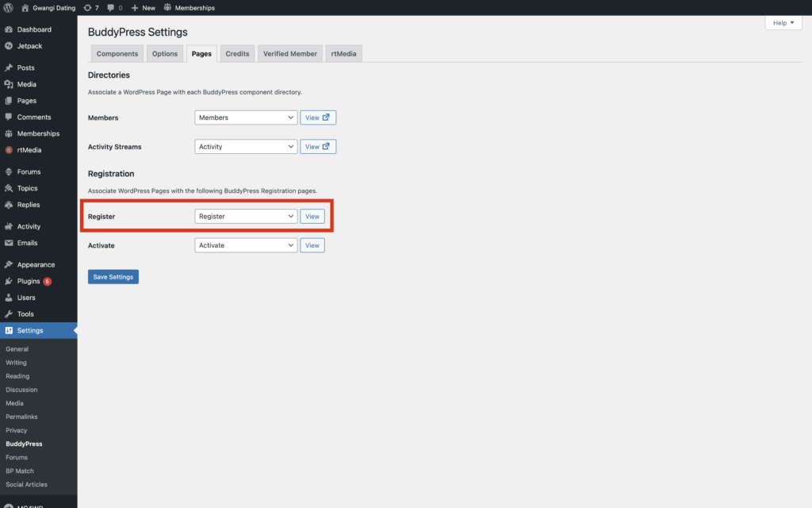Image resolution: width=812 pixels, height=508 pixels.
Task: View the Activity Streams page
Action: (x=318, y=147)
